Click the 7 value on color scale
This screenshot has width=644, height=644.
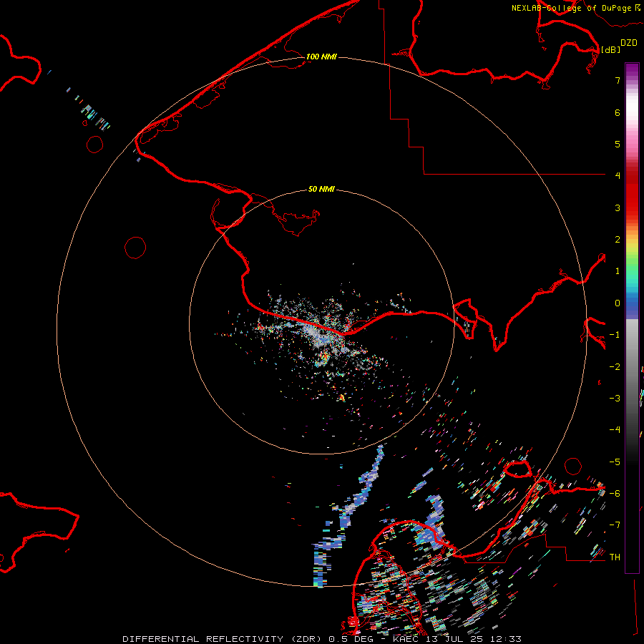pos(618,80)
